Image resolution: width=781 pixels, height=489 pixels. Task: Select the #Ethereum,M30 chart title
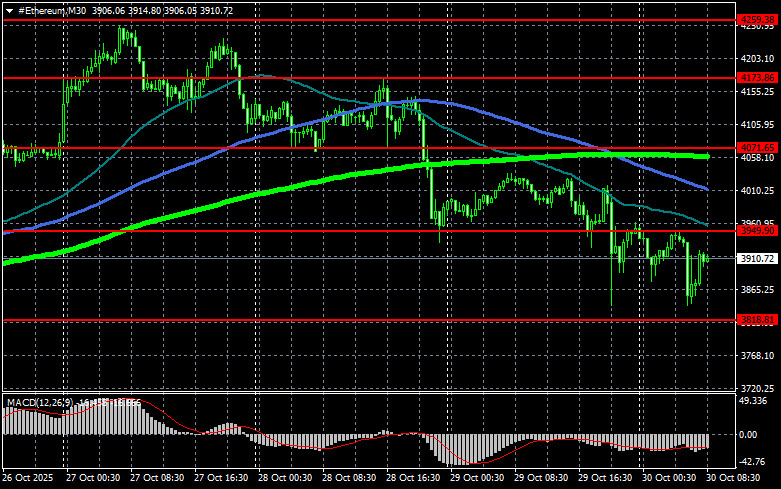52,10
